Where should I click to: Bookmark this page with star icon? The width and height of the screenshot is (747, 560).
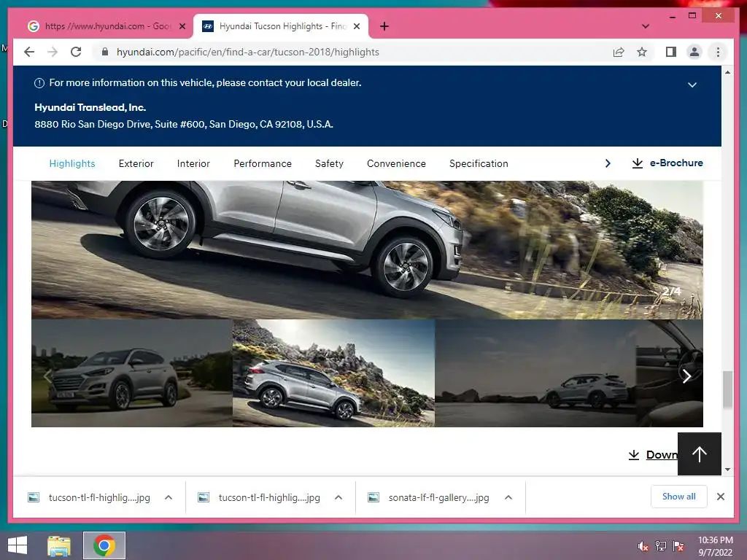(x=642, y=52)
